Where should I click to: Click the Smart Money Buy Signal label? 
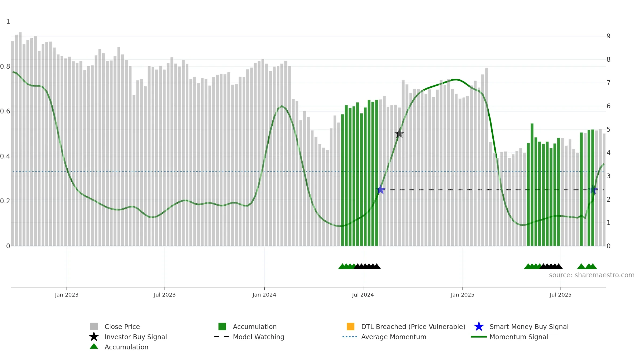pyautogui.click(x=529, y=327)
